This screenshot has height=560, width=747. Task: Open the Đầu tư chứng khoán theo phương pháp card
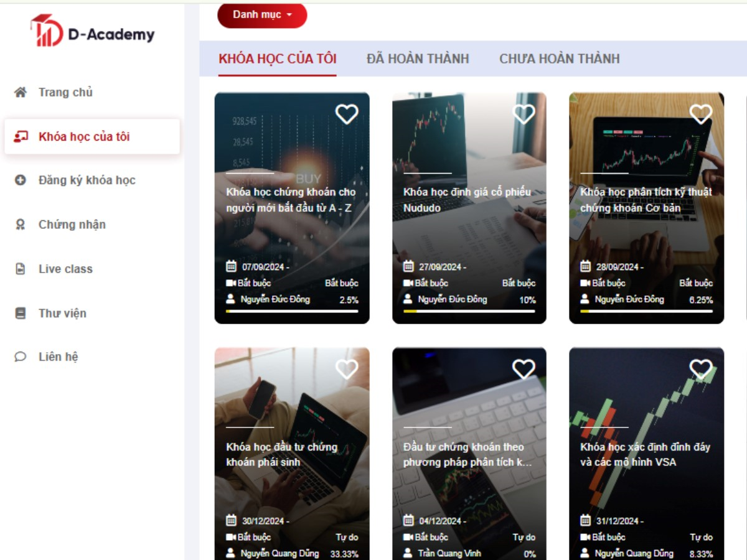pyautogui.click(x=469, y=454)
